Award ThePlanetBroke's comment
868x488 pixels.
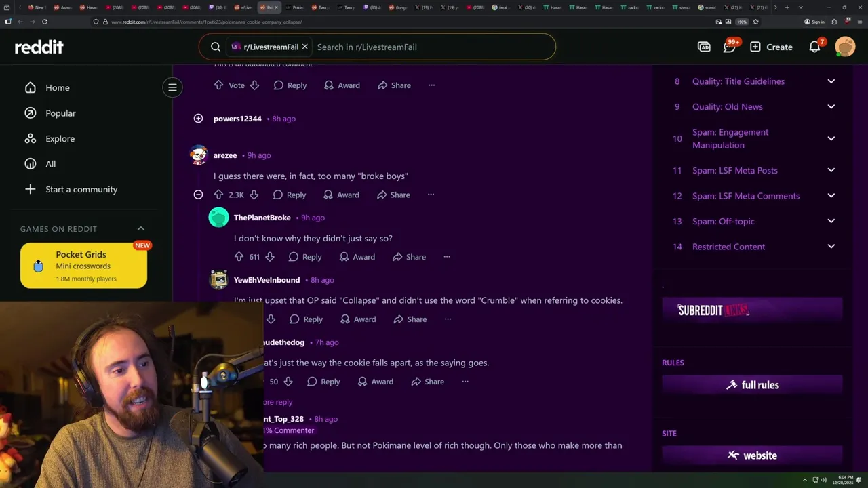357,257
